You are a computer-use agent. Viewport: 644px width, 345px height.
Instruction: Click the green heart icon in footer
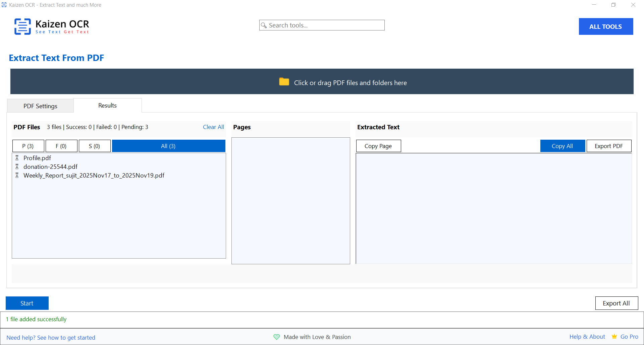click(276, 337)
